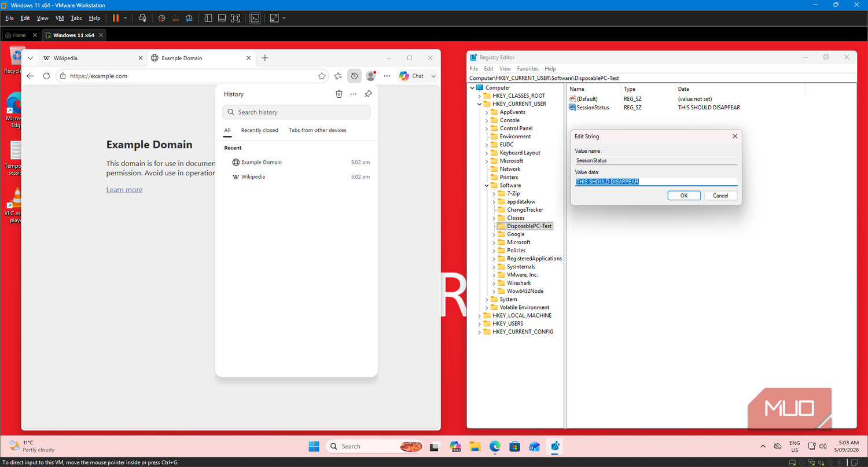
Task: Select the Sysinternals key in the tree
Action: (x=521, y=267)
